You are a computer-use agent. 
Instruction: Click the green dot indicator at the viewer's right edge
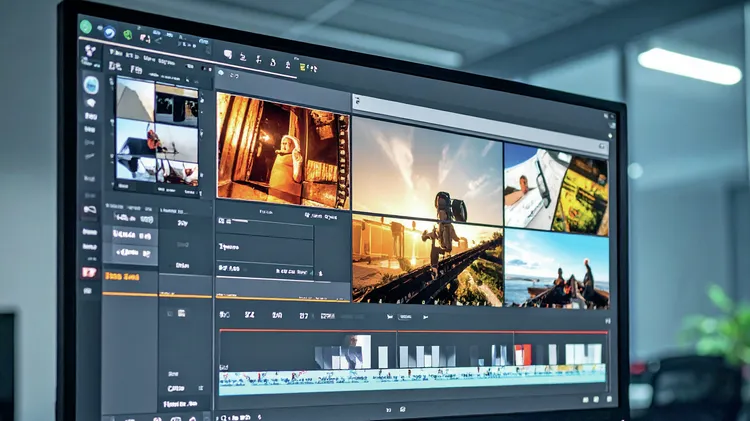610,136
